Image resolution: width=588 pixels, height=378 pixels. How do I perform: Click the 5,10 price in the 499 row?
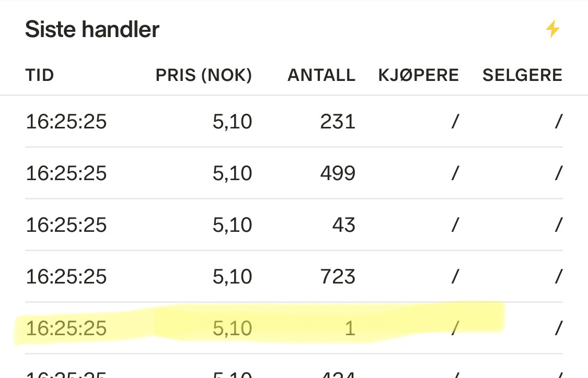(x=233, y=173)
